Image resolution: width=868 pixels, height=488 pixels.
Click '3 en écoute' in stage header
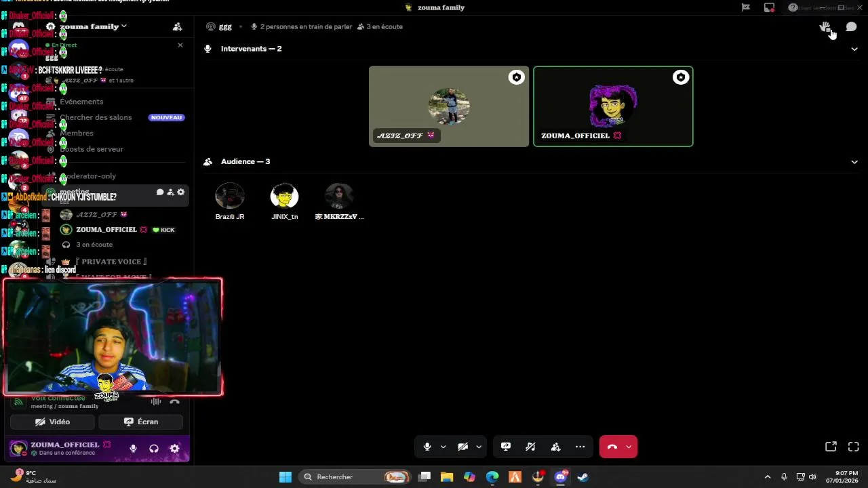380,26
